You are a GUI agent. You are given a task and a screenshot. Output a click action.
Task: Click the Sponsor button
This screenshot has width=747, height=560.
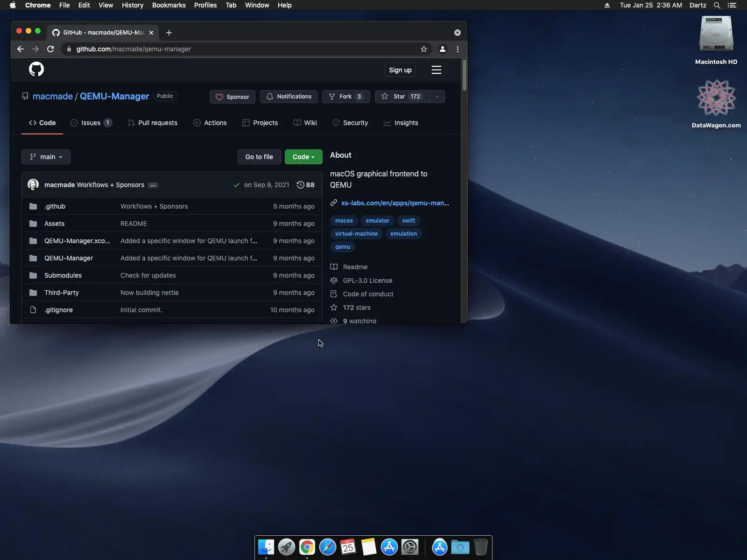click(233, 97)
